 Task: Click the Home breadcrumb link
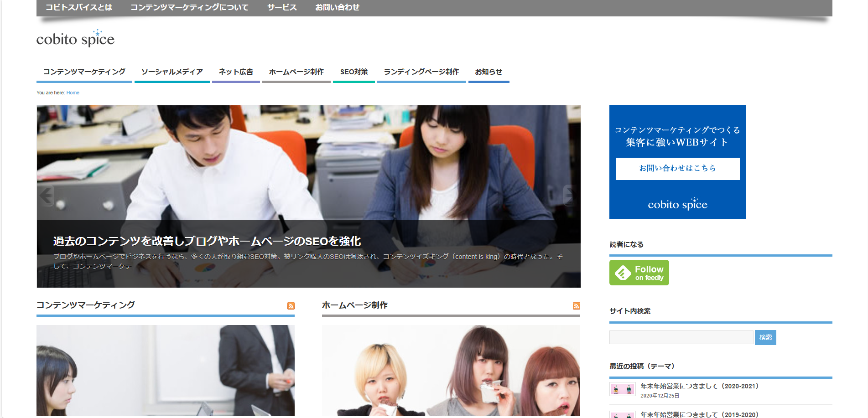coord(73,93)
